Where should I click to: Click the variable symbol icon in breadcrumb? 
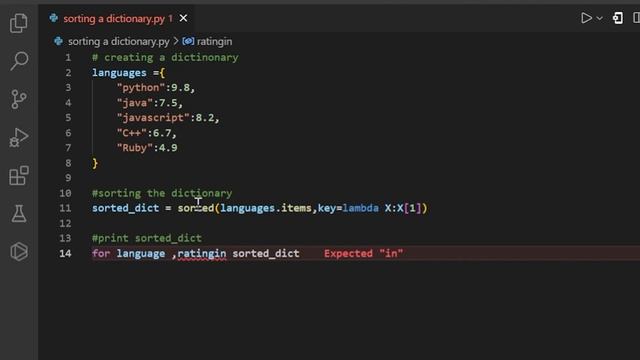pyautogui.click(x=188, y=41)
